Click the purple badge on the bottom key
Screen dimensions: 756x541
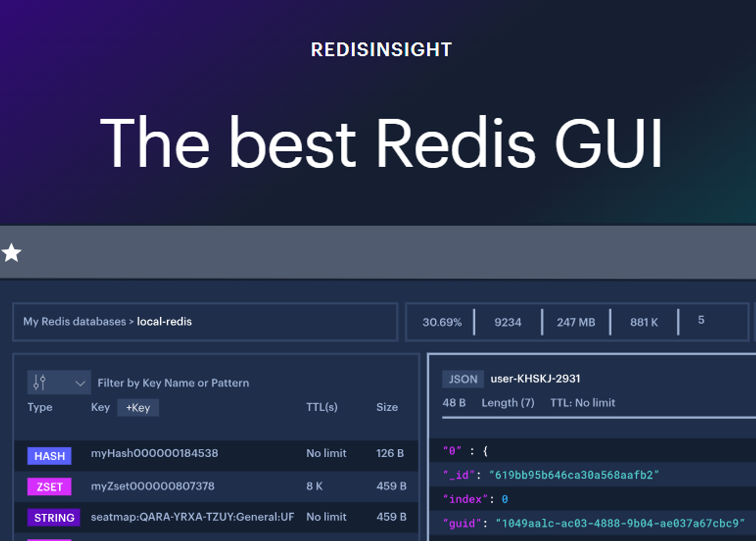49,539
